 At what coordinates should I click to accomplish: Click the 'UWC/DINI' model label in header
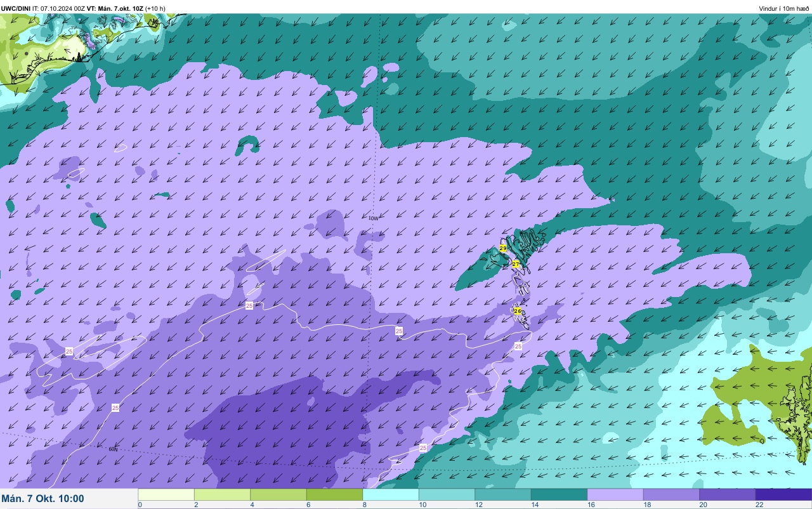[16, 8]
